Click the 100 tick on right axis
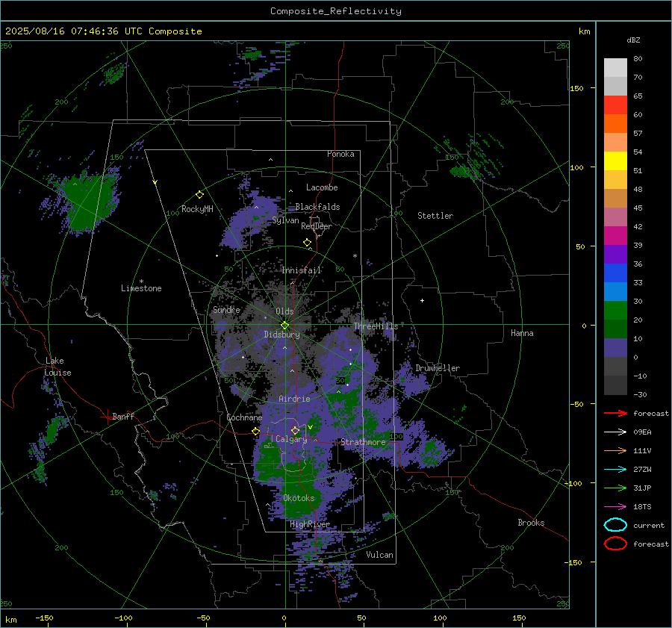 click(576, 167)
